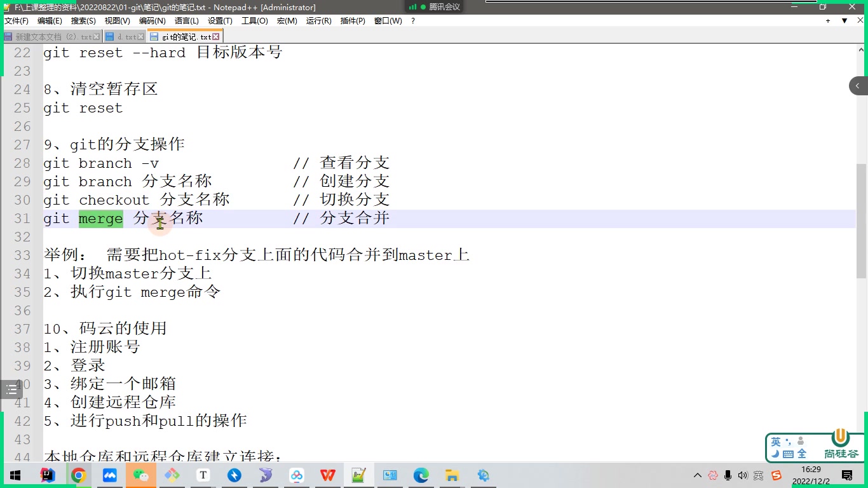
Task: Expand the collapsed side panel chevron on right edge
Action: click(x=858, y=85)
